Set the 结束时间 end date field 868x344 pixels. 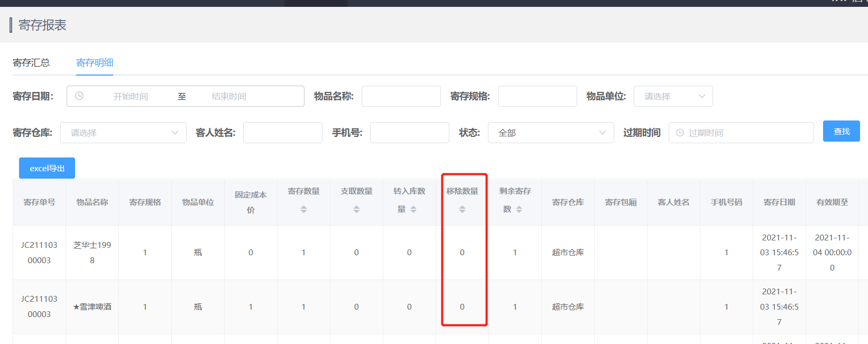point(229,96)
